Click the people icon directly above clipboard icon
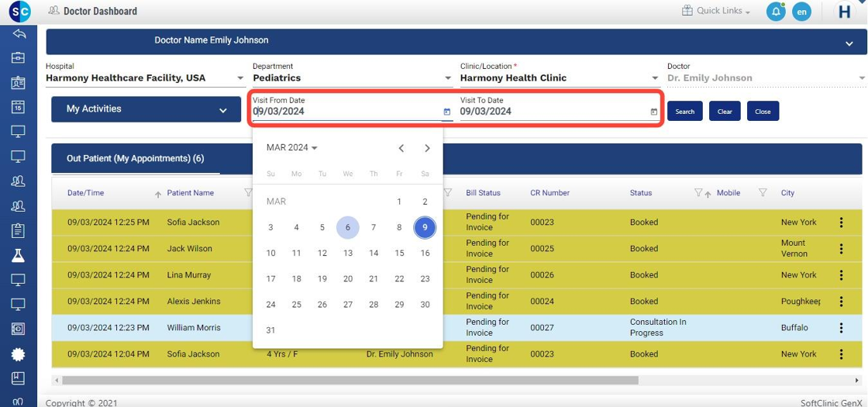Image resolution: width=868 pixels, height=407 pixels. [x=19, y=206]
